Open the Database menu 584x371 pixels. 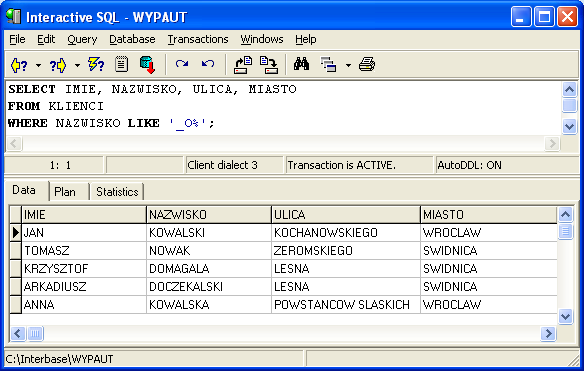click(x=132, y=39)
